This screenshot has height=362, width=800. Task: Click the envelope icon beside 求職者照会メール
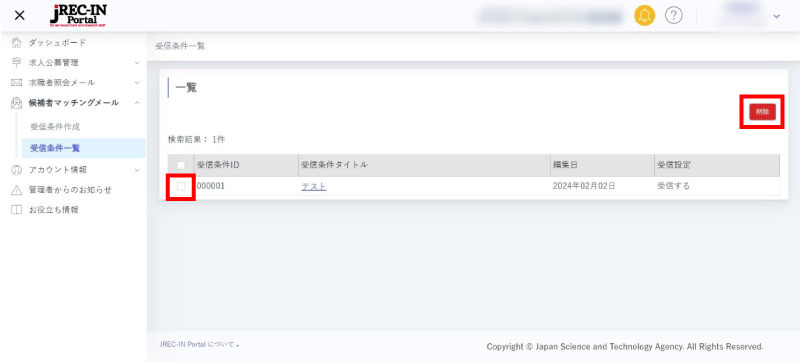coord(16,83)
